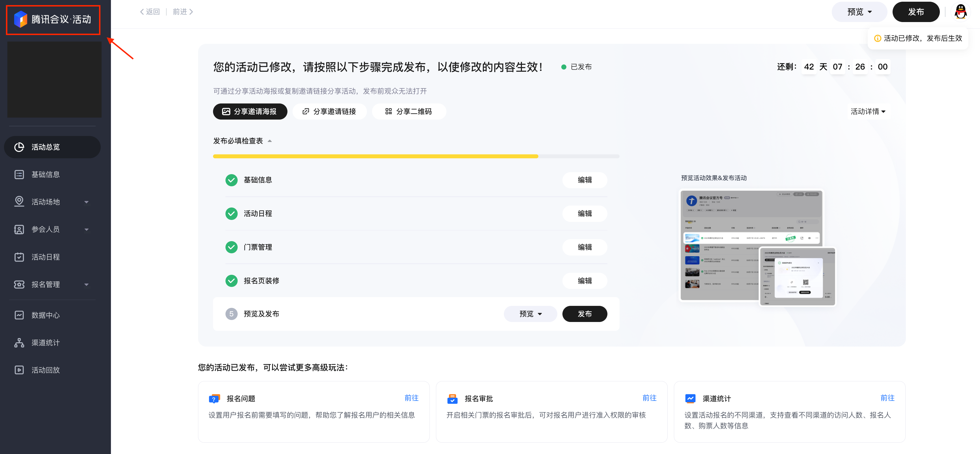The width and height of the screenshot is (980, 454).
Task: Click the green check icon beside 活动日程 checklist row
Action: (231, 214)
